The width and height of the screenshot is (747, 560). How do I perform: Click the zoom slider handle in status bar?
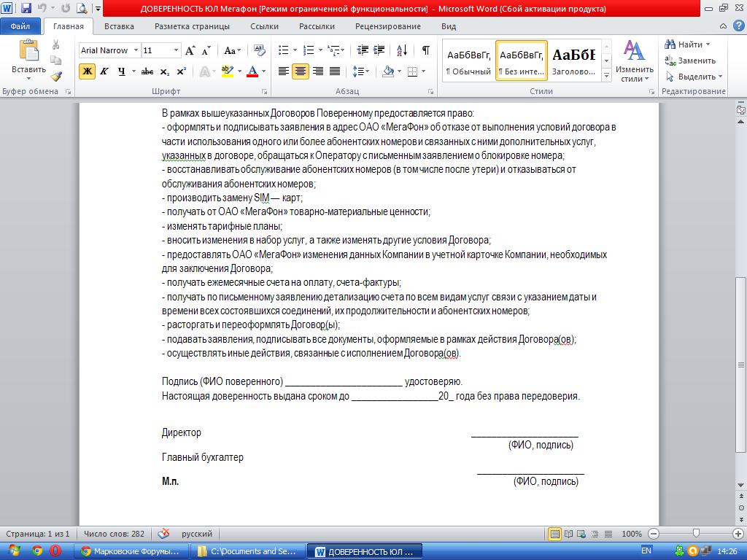pos(697,534)
